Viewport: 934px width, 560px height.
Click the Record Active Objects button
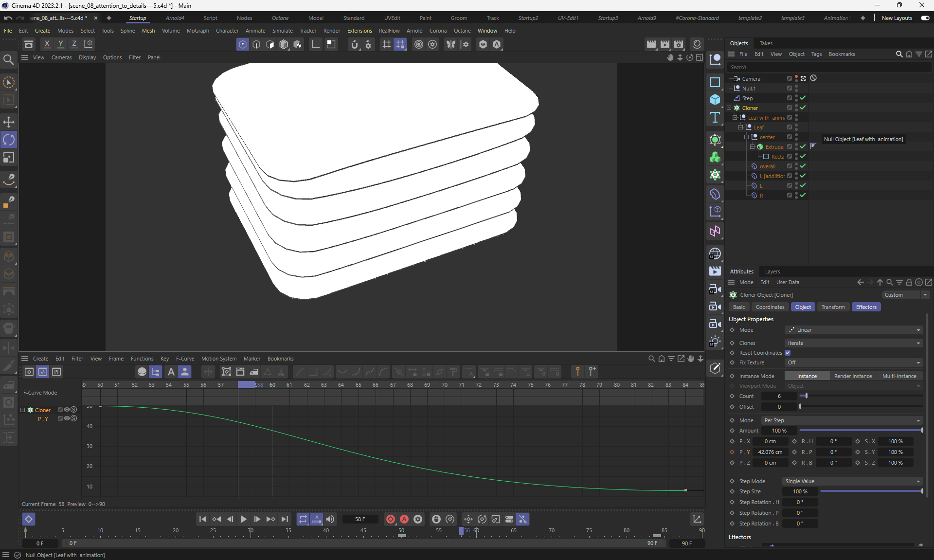390,519
